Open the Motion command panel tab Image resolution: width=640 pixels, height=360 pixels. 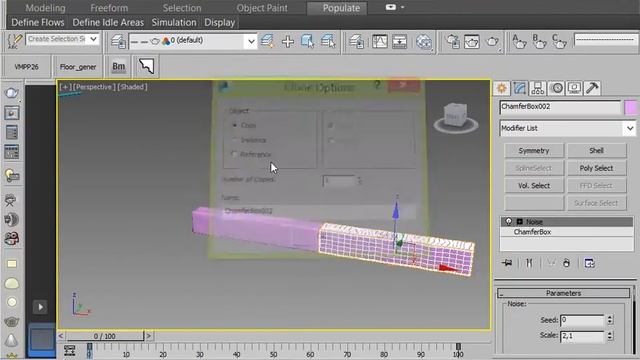pyautogui.click(x=556, y=88)
